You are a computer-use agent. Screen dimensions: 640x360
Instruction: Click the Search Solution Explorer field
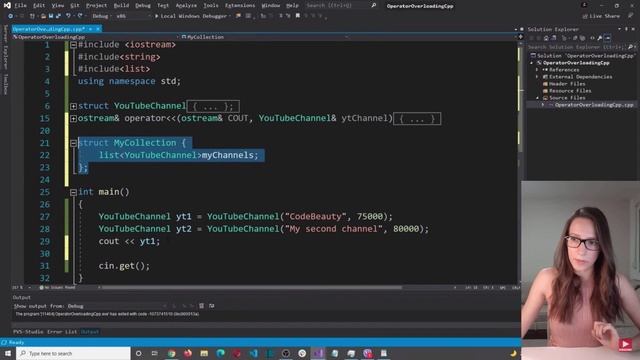point(580,47)
